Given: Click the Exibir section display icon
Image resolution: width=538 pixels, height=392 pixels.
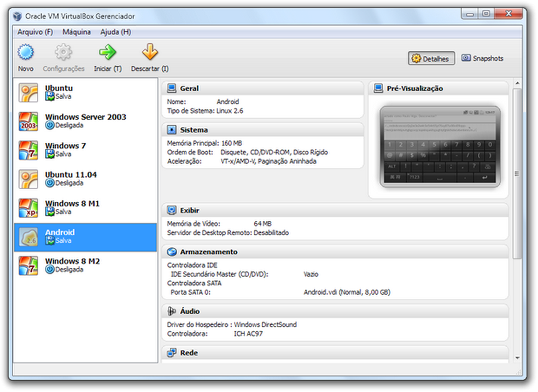Looking at the screenshot, I should [x=172, y=210].
